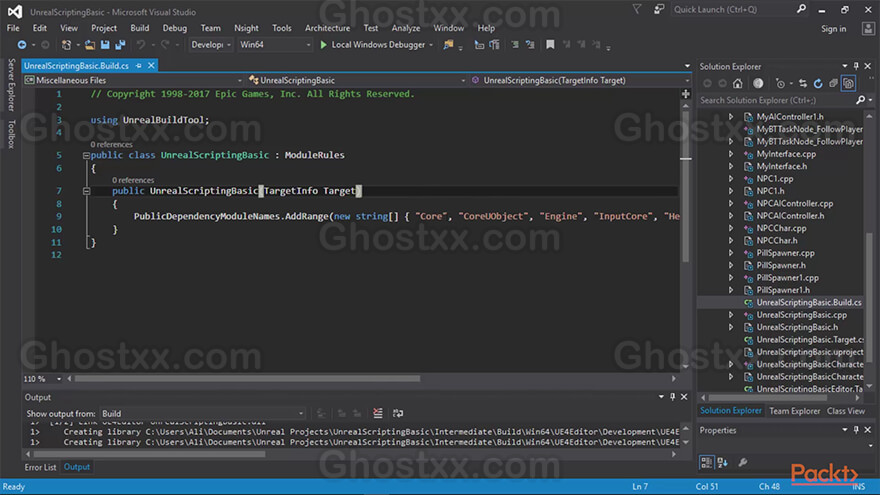The width and height of the screenshot is (880, 495).
Task: Expand the PillSpawner.h tree node
Action: coord(731,265)
